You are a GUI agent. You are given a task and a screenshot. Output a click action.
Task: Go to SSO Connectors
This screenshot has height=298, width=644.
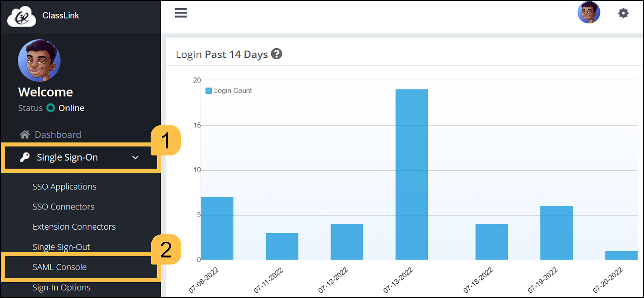click(63, 207)
